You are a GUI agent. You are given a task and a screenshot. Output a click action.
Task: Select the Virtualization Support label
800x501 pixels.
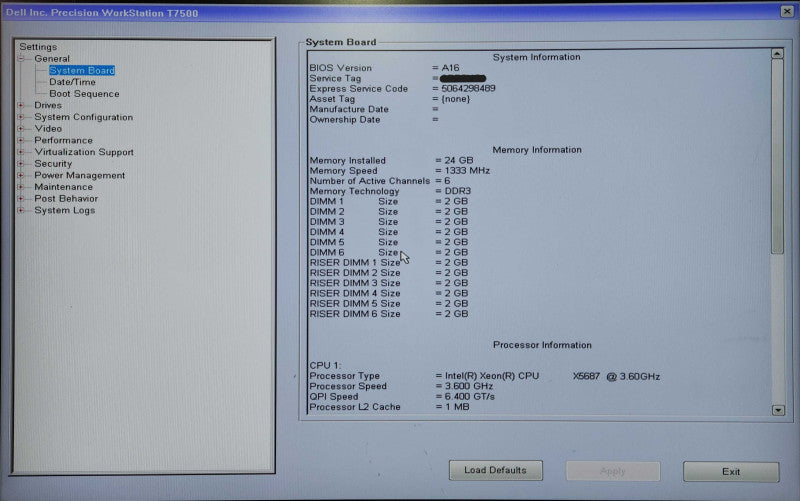pyautogui.click(x=84, y=152)
